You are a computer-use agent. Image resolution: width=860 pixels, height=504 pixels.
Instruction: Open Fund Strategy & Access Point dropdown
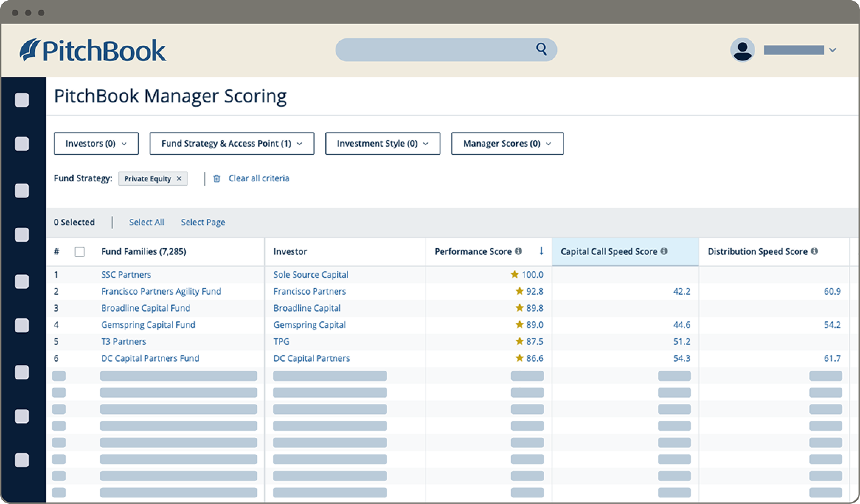[232, 143]
